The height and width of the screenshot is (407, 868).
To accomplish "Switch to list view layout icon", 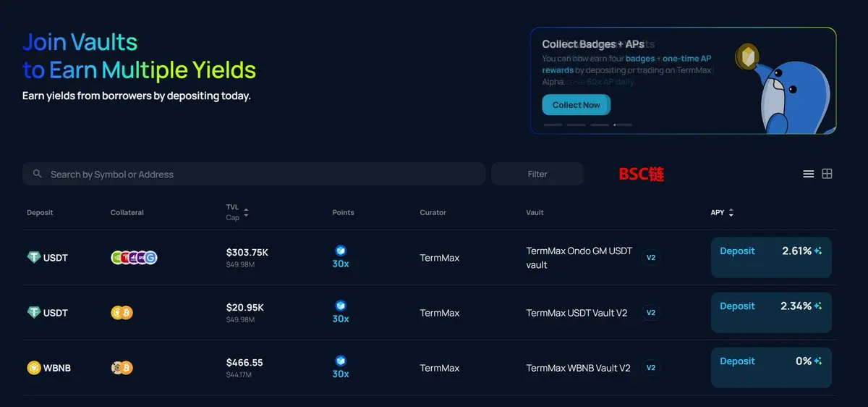I will [x=809, y=174].
